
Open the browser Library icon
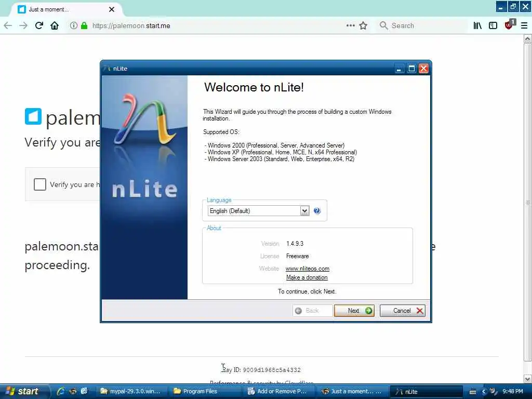(x=477, y=25)
